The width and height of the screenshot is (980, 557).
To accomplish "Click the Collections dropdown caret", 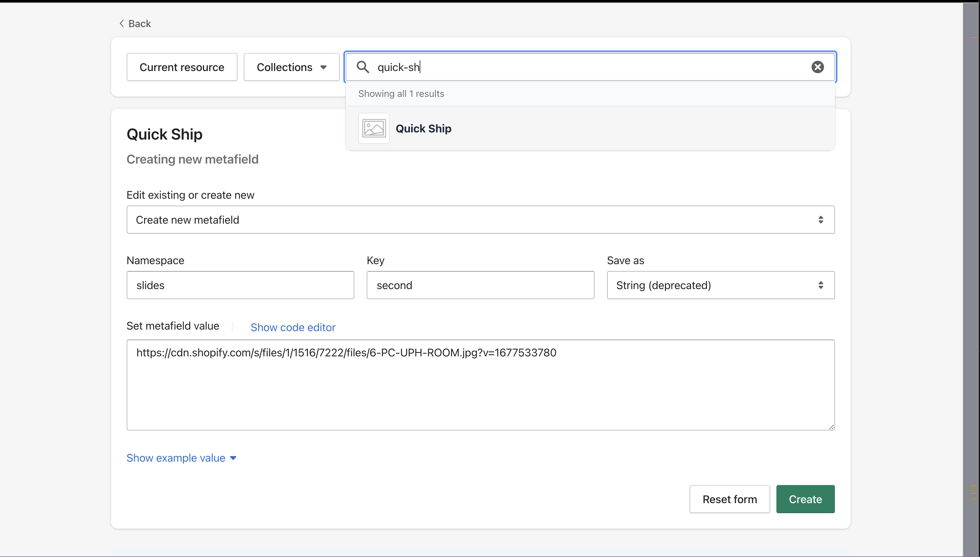I will [x=323, y=67].
